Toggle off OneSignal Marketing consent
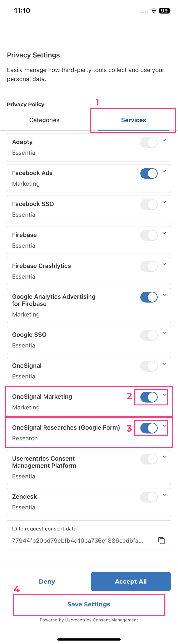Screen dimensions: 178x644 click(149, 397)
